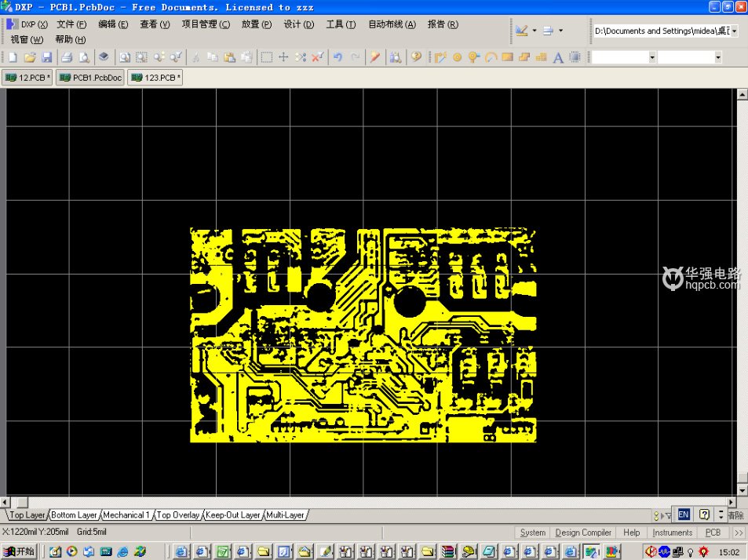Toggle the EN language indicator
Screen dimensions: 748x560
point(682,514)
